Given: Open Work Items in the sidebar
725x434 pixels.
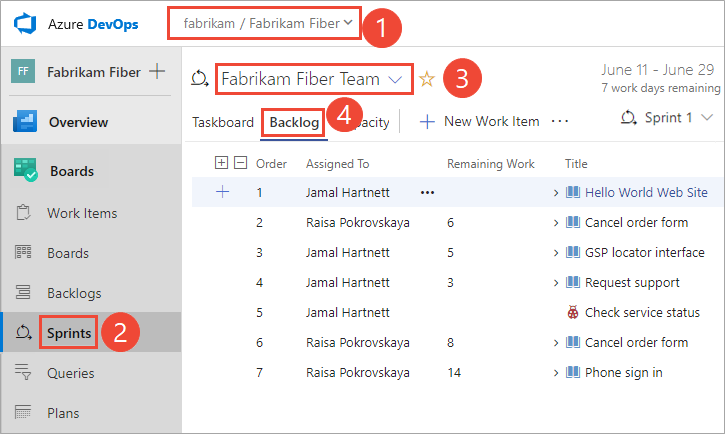Looking at the screenshot, I should pos(82,213).
